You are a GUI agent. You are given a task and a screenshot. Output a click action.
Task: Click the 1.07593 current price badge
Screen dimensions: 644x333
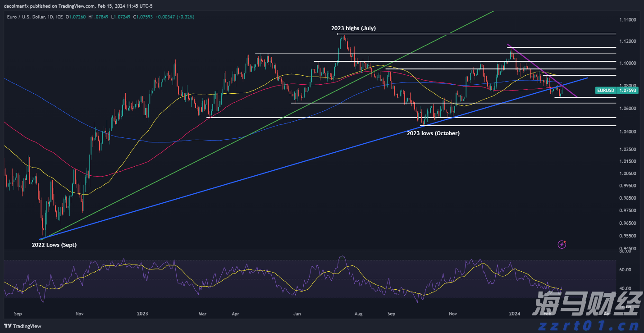tap(627, 90)
